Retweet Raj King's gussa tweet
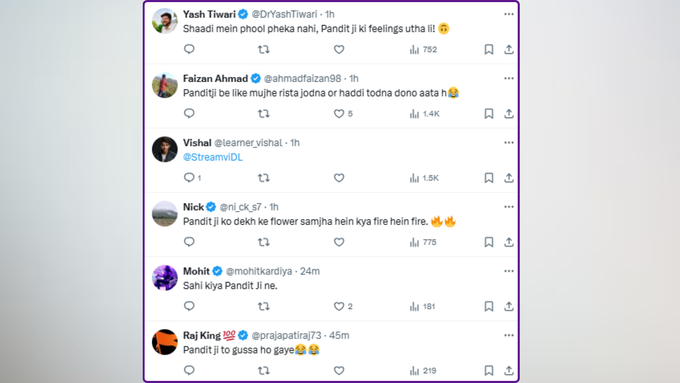 [x=264, y=370]
